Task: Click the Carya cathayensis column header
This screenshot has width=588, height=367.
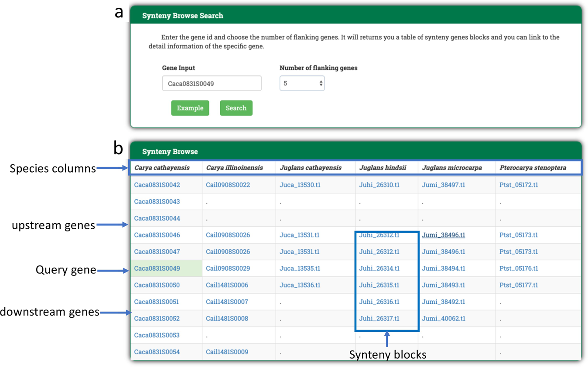Action: (x=162, y=168)
